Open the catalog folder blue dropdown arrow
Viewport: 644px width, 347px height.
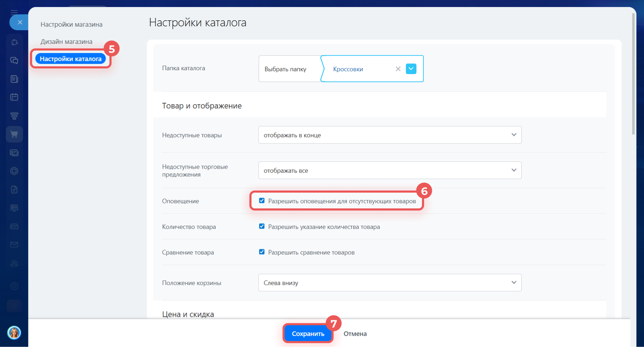[x=411, y=69]
